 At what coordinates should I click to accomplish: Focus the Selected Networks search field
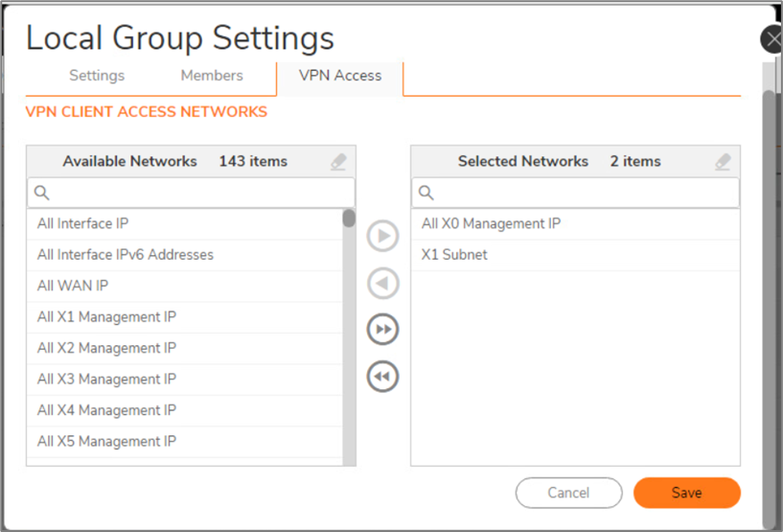(585, 193)
